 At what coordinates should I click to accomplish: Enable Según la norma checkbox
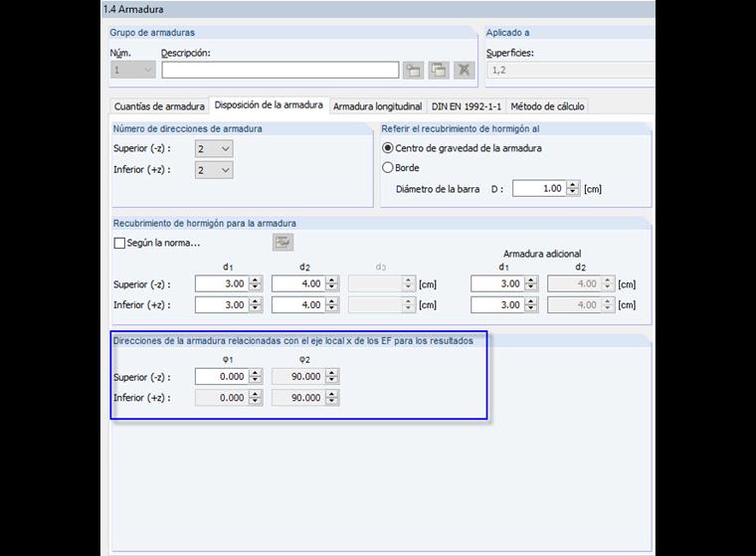click(119, 243)
